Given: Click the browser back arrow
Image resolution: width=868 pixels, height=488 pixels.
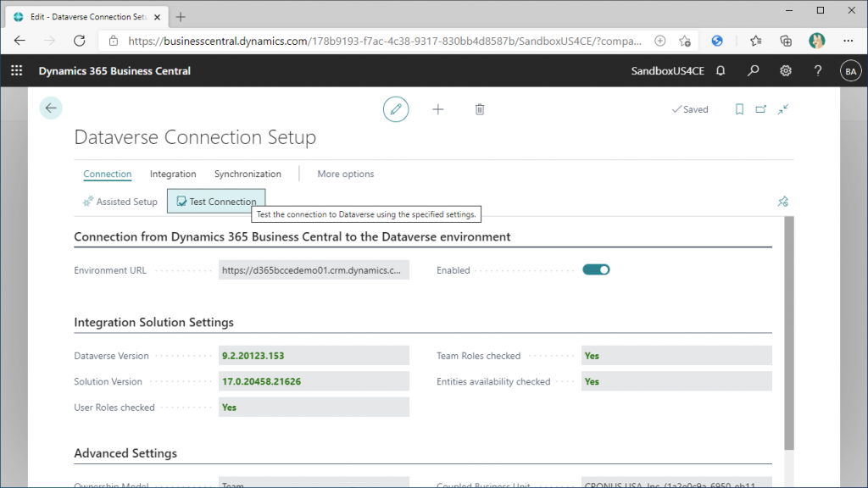Looking at the screenshot, I should pos(20,41).
